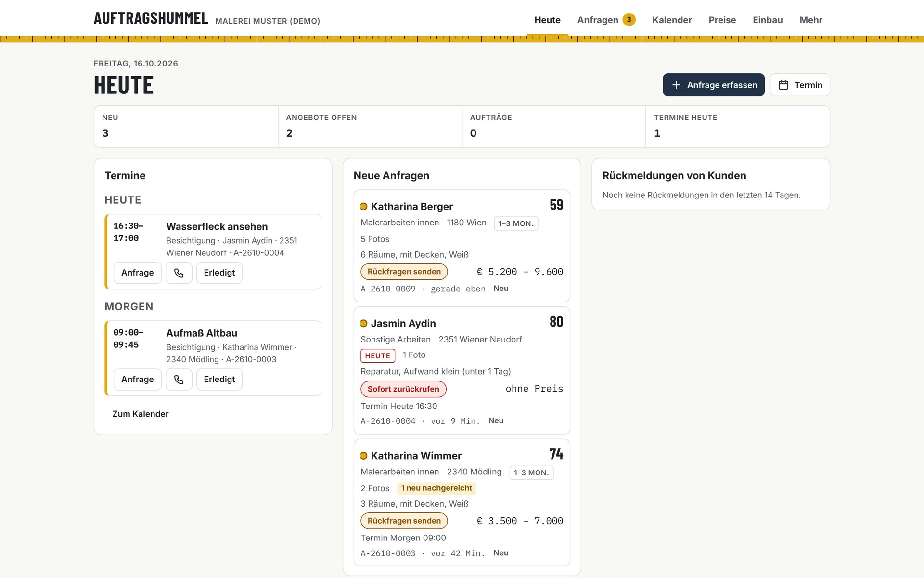924x578 pixels.
Task: Click the 1–3 MON. tag for Katharina Berger
Action: click(516, 223)
